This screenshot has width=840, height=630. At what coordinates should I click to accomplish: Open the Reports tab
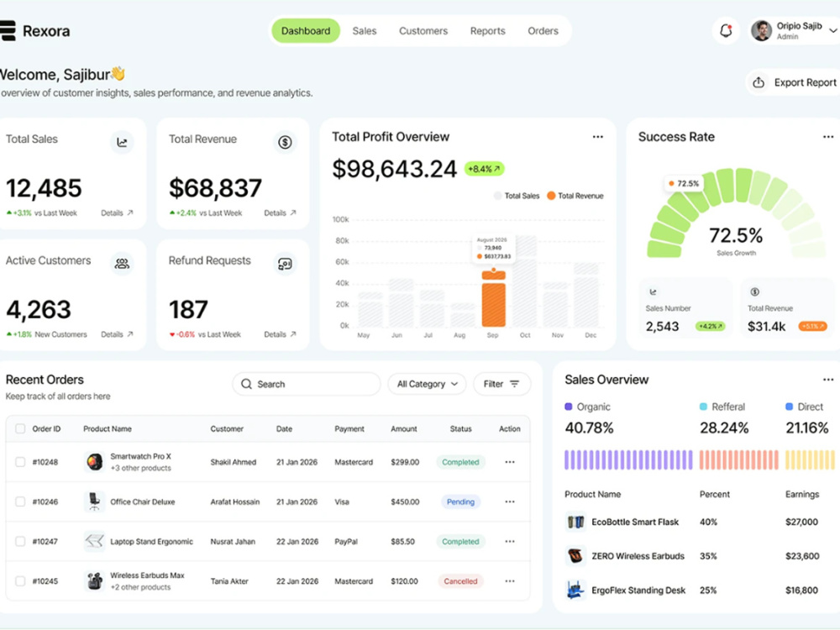[x=487, y=30]
